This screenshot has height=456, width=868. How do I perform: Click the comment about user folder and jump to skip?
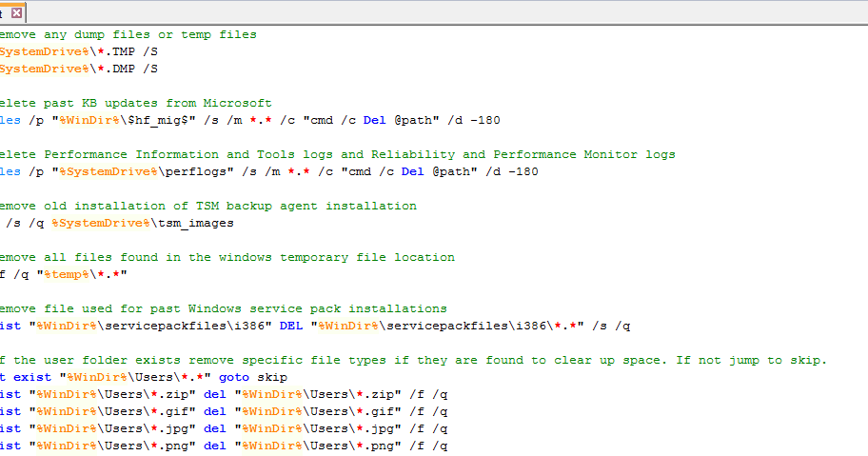coord(413,360)
